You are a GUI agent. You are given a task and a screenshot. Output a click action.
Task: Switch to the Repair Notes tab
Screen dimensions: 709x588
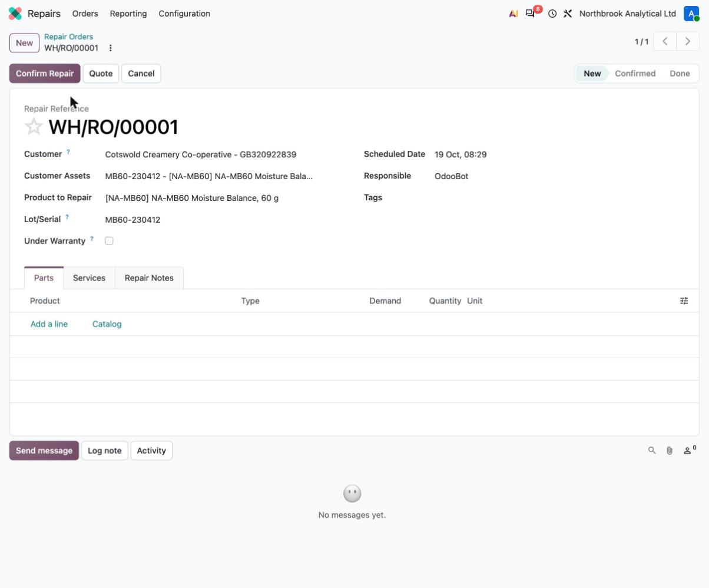click(149, 278)
